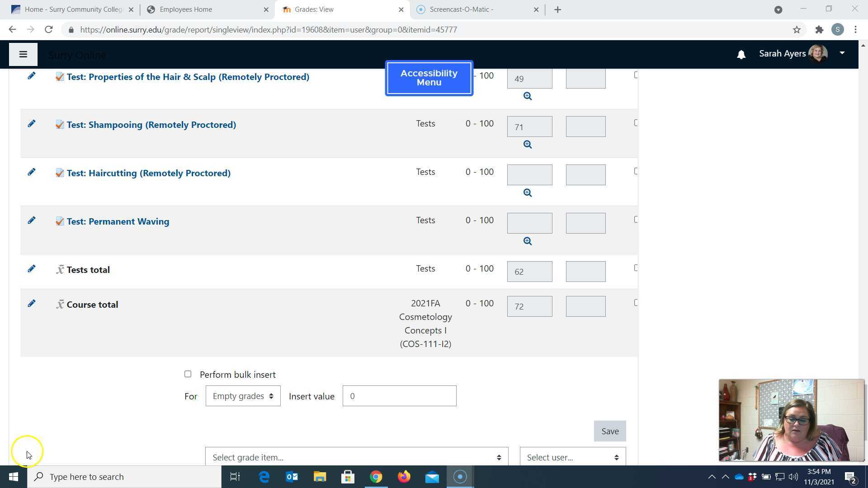Open the Select user dropdown
Screen dimensions: 868x488
pyautogui.click(x=572, y=457)
